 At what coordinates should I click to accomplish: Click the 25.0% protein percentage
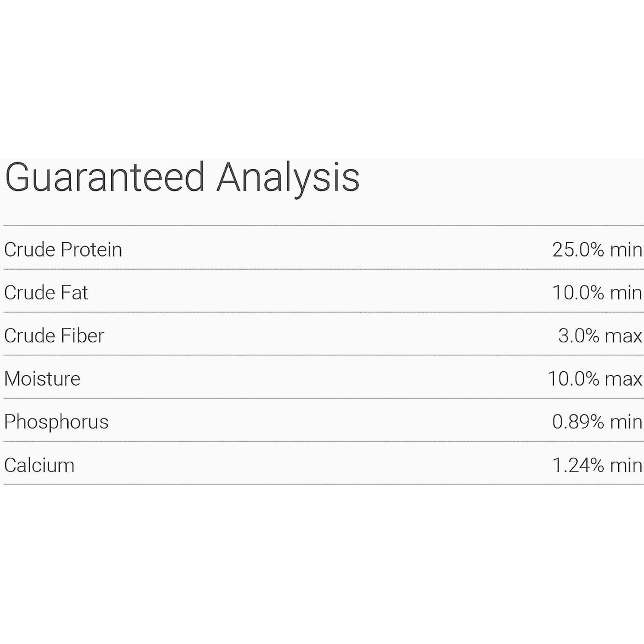point(578,249)
